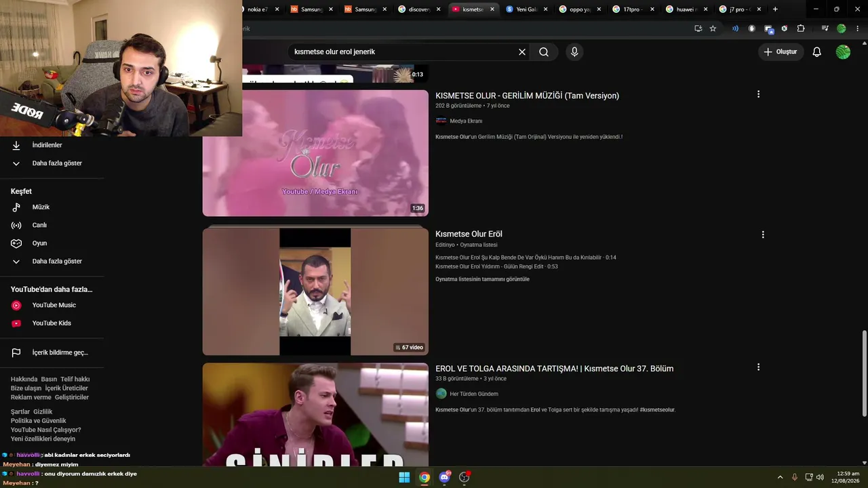Switch to the huawei tab
The image size is (868, 488).
[x=683, y=9]
